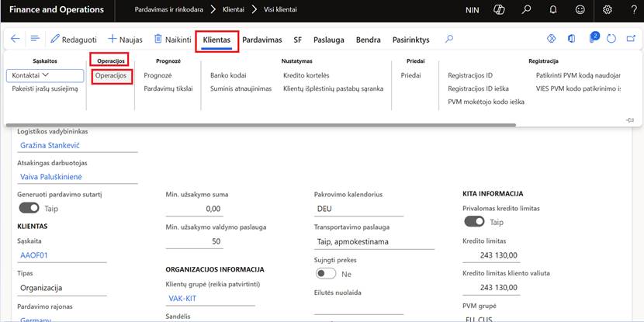This screenshot has width=644, height=322.
Task: Switch to the SF tab
Action: (x=298, y=40)
